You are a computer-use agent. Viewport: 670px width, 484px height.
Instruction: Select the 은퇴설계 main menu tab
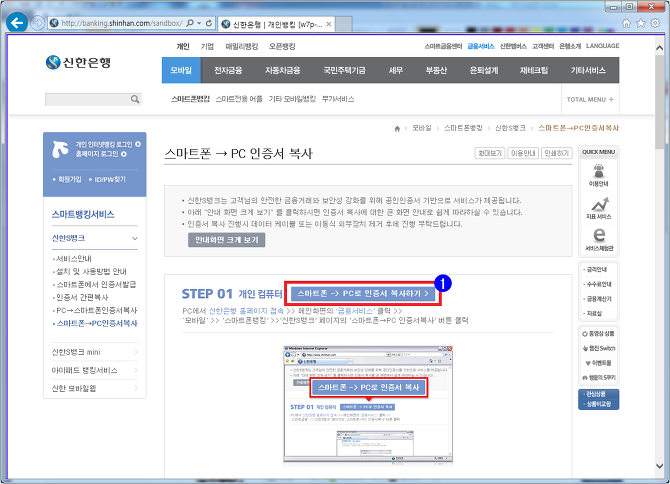[x=484, y=70]
